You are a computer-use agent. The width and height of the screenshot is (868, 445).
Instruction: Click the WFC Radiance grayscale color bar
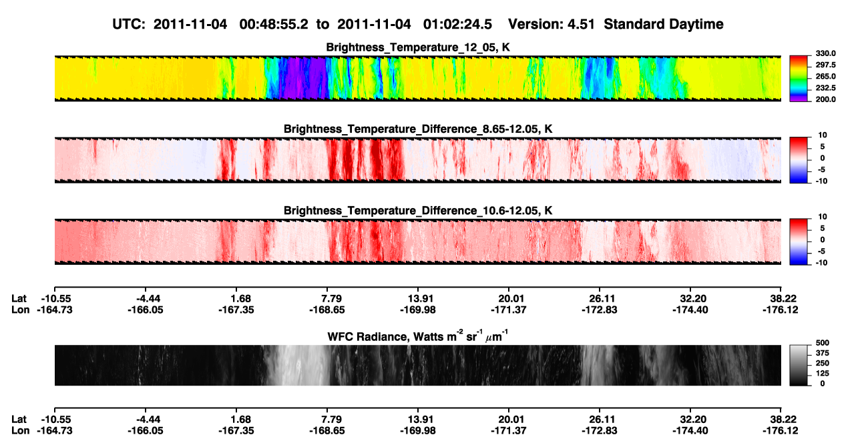(x=799, y=365)
